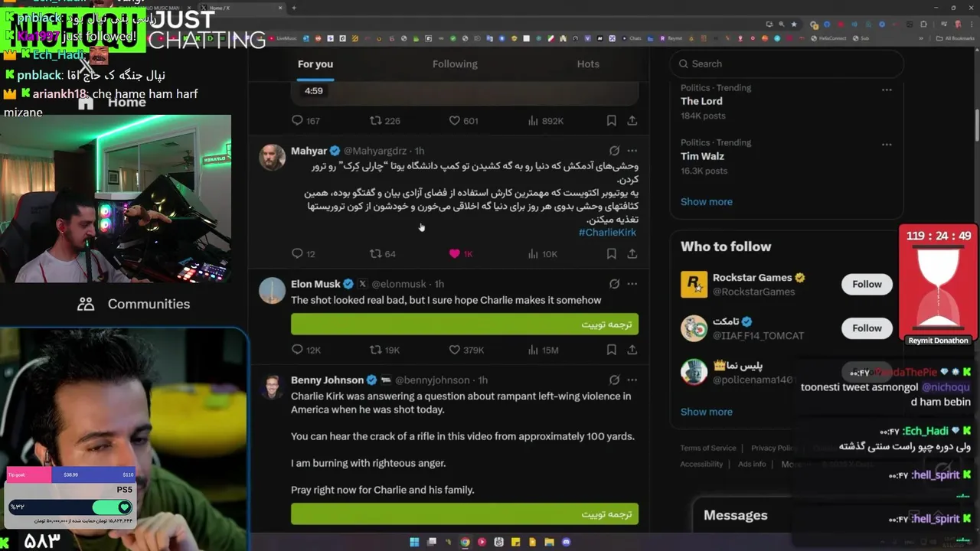Click the X search field
Screen dimensions: 980x551
point(786,64)
